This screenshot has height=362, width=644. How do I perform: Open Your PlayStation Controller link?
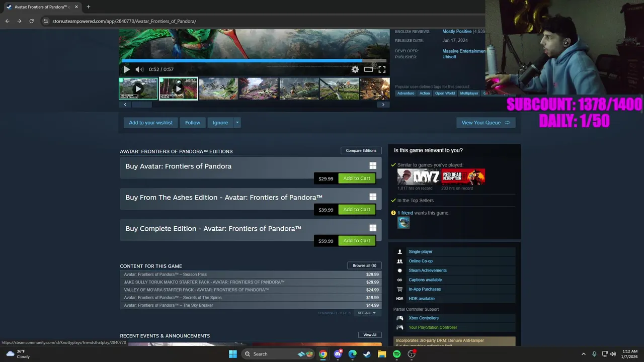pos(433,327)
